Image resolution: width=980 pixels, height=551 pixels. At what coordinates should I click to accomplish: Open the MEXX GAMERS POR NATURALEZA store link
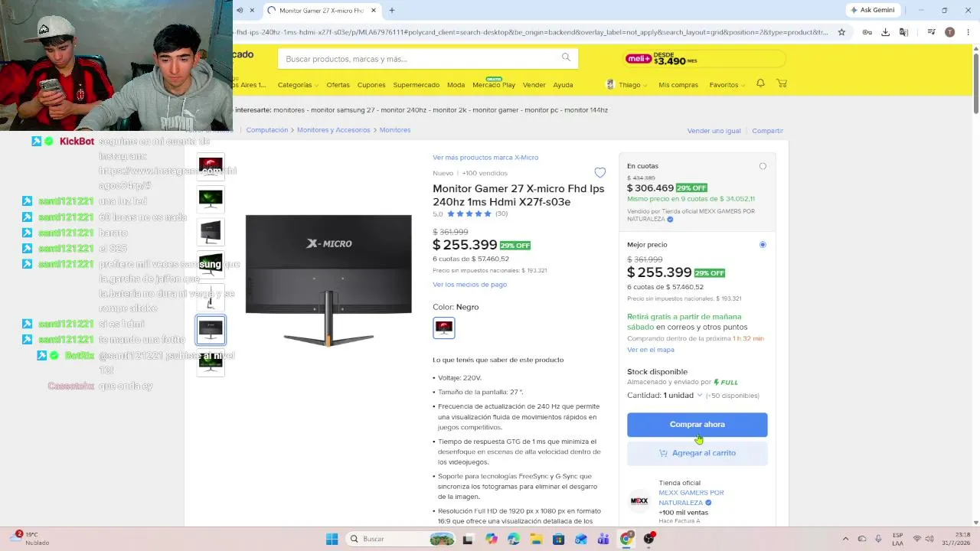pos(691,497)
